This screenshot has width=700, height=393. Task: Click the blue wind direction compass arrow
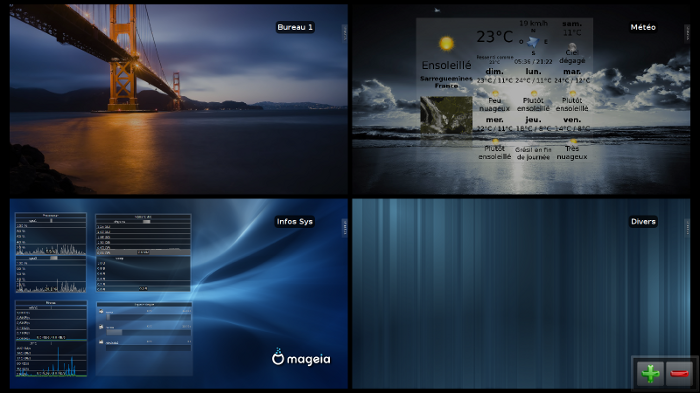click(533, 42)
